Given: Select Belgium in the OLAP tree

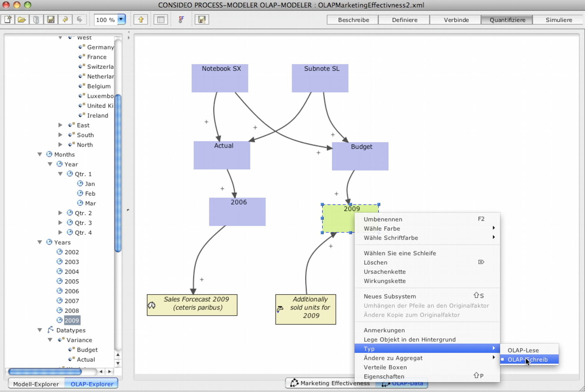Looking at the screenshot, I should pyautogui.click(x=99, y=86).
